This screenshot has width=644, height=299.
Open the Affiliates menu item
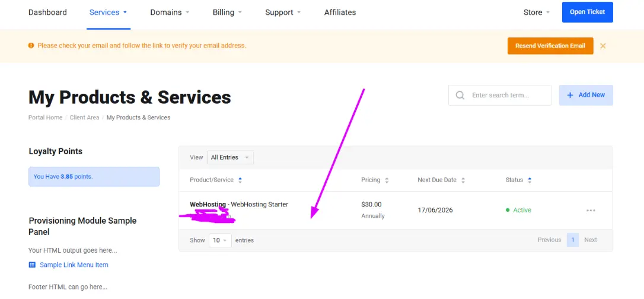tap(340, 12)
